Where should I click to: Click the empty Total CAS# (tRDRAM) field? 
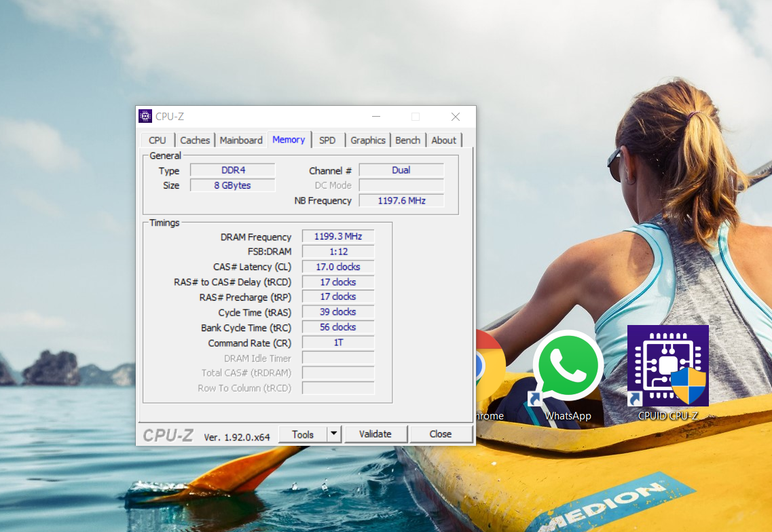[338, 373]
